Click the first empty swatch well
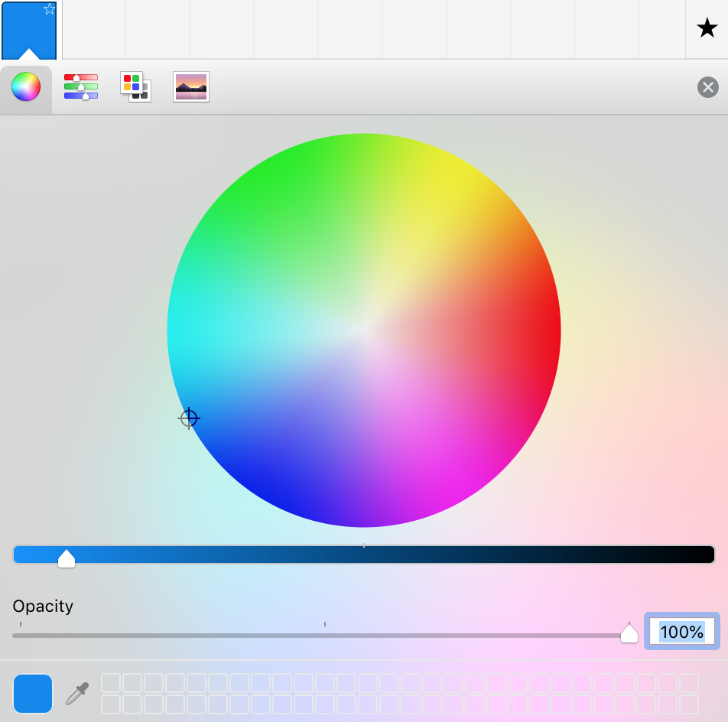The height and width of the screenshot is (722, 728). [111, 683]
